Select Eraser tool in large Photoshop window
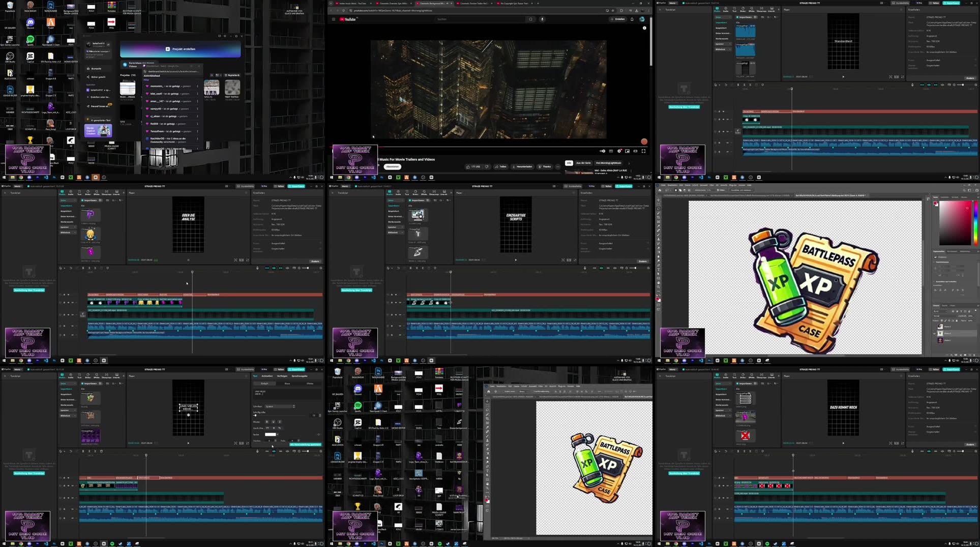980x547 pixels. (659, 248)
